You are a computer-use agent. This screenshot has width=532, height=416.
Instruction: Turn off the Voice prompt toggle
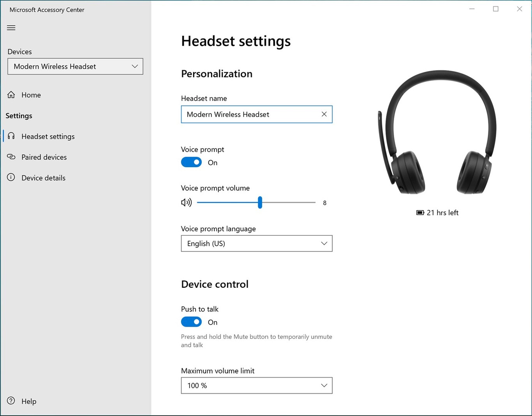coord(191,162)
